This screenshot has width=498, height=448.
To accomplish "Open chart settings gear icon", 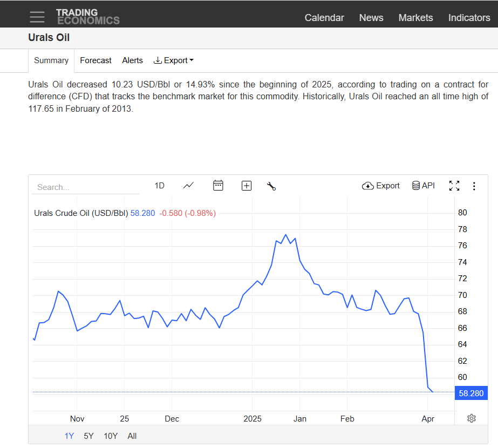I will [472, 418].
